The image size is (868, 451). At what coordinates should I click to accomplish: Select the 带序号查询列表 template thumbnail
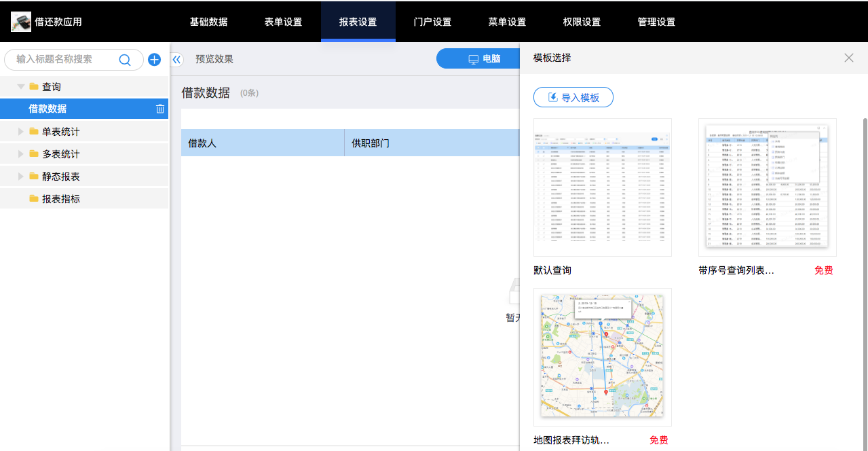click(x=768, y=187)
